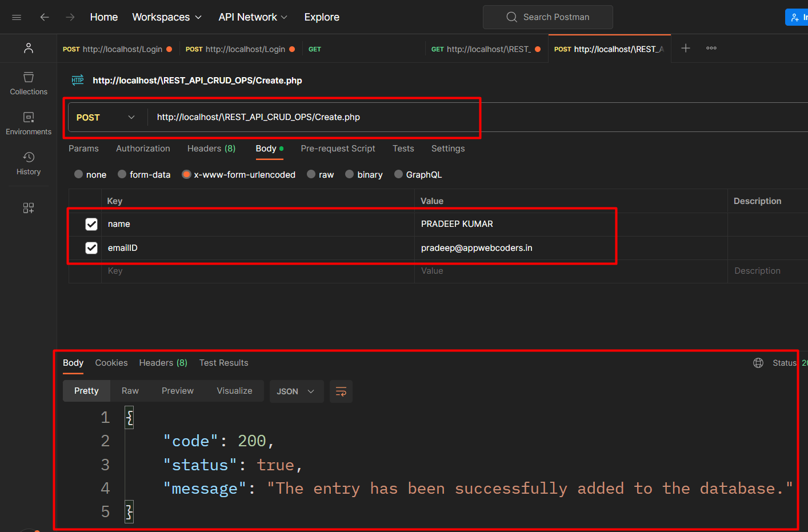Select the form-data body type

[122, 174]
